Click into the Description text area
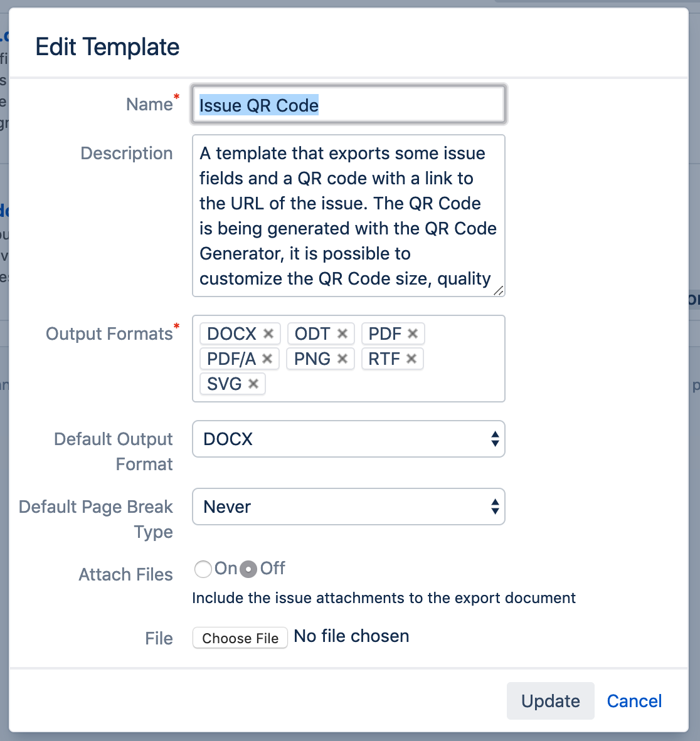 (x=348, y=216)
